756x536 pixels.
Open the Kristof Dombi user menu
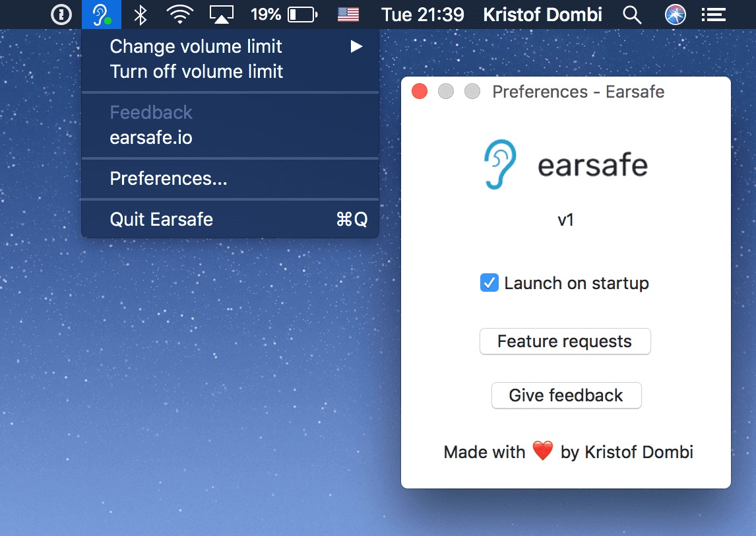[542, 15]
